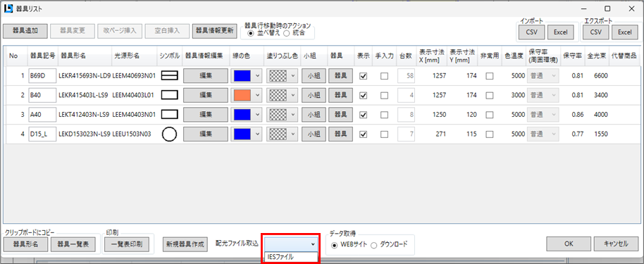Open orange line color dropdown for B40
This screenshot has width=644, height=264.
tap(257, 95)
